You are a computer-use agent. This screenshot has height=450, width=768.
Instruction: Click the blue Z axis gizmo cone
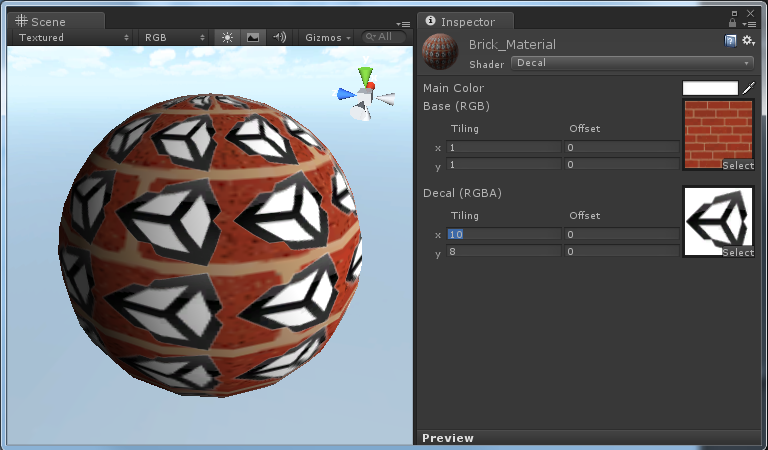pos(346,95)
